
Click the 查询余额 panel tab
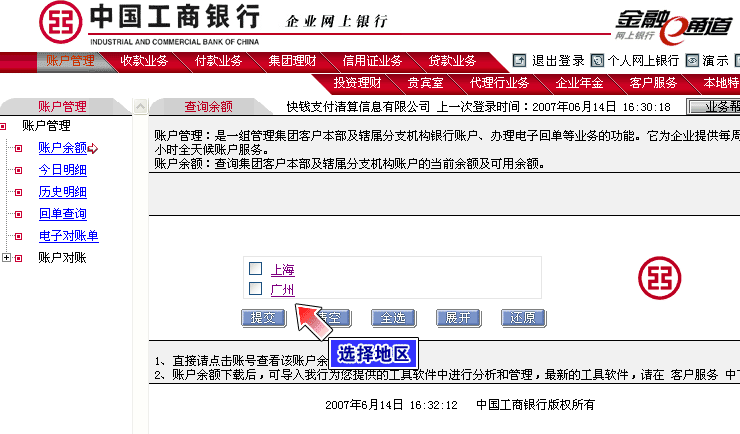(x=208, y=107)
